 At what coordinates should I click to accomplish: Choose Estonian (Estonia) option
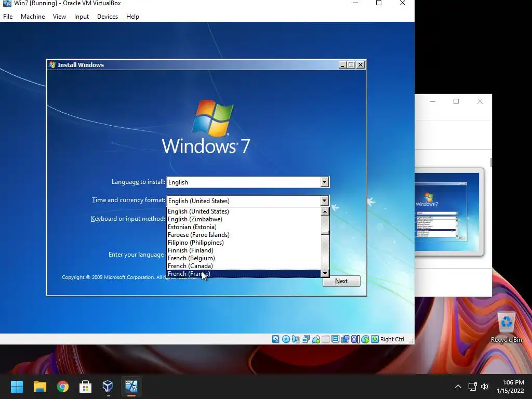tap(244, 227)
